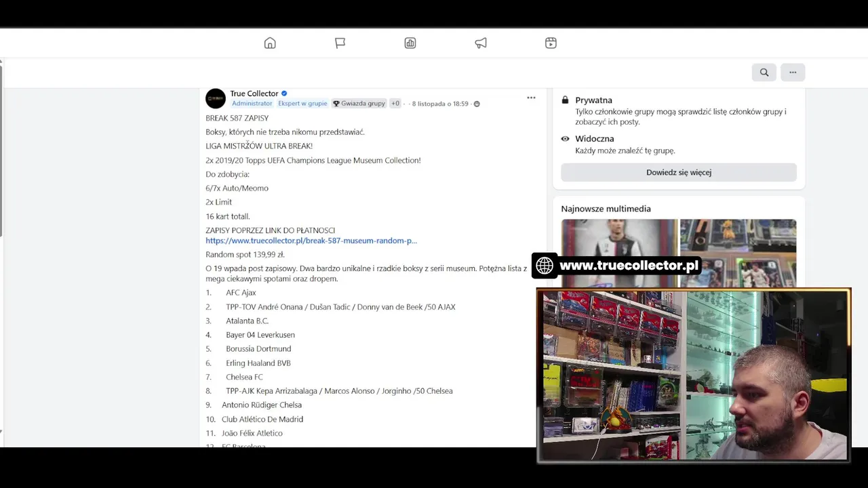Click the list entry João Félix Atletico

252,433
